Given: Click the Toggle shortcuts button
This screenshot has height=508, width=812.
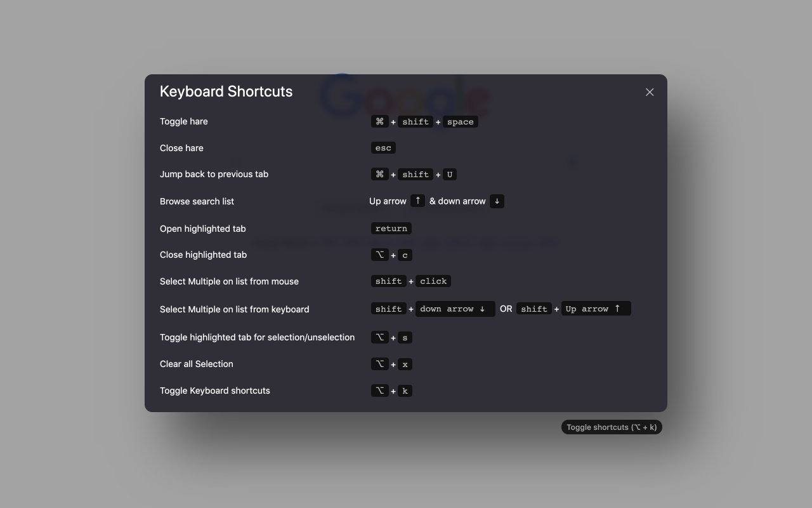Looking at the screenshot, I should [x=612, y=427].
